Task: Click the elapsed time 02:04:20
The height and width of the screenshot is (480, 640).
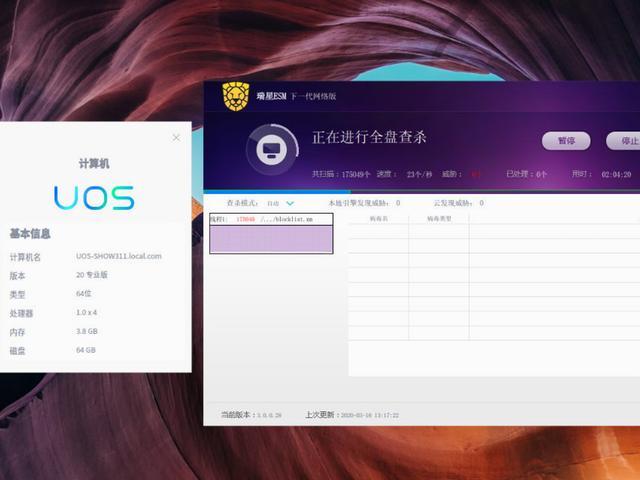Action: 616,174
